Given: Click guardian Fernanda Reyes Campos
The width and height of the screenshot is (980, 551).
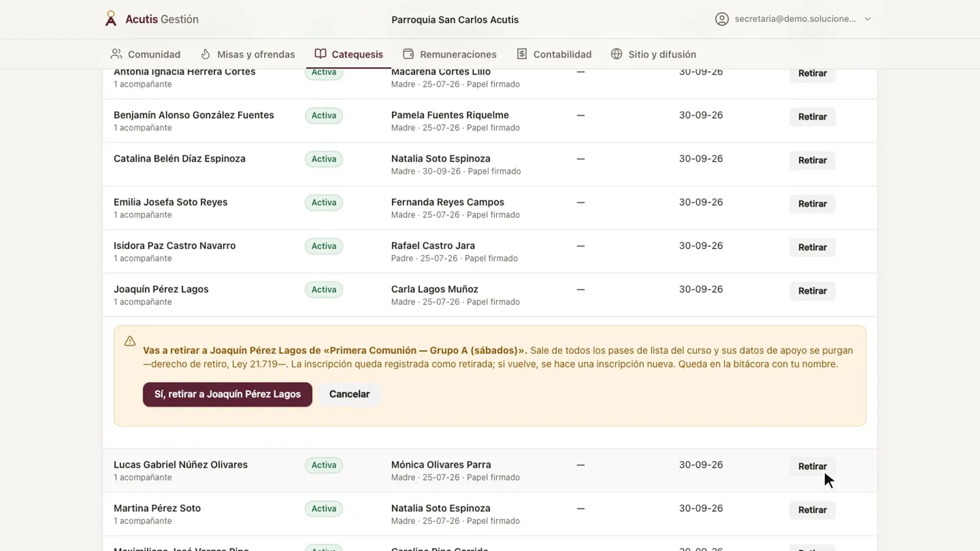Looking at the screenshot, I should 448,202.
